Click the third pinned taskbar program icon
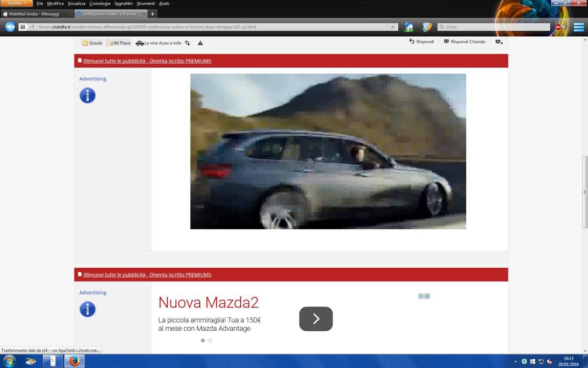 [x=52, y=361]
